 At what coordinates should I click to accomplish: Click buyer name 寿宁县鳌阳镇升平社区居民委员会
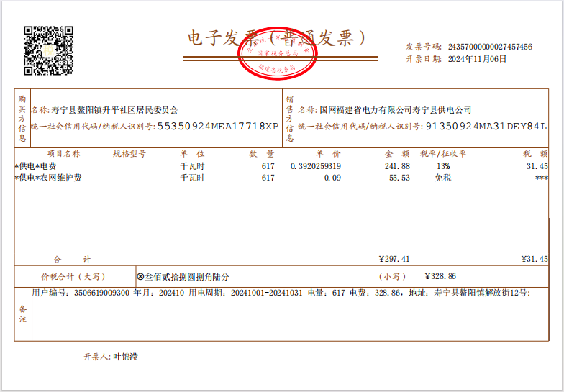pyautogui.click(x=114, y=110)
